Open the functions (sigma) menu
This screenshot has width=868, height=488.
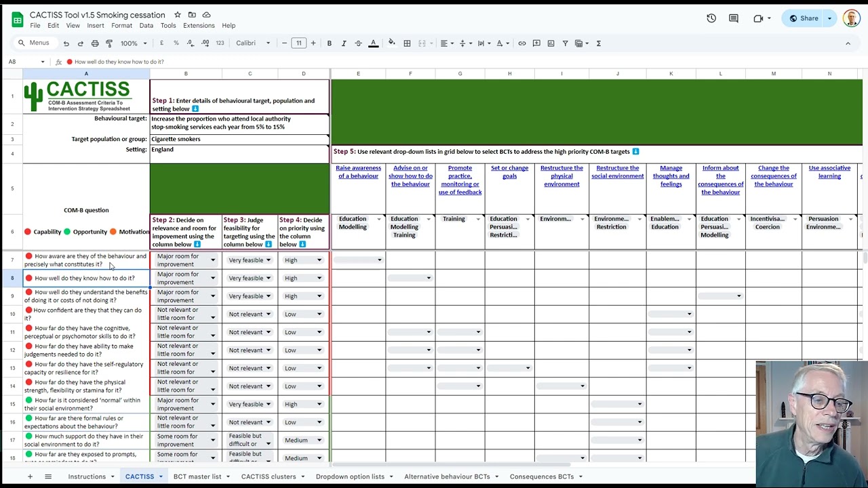point(598,43)
